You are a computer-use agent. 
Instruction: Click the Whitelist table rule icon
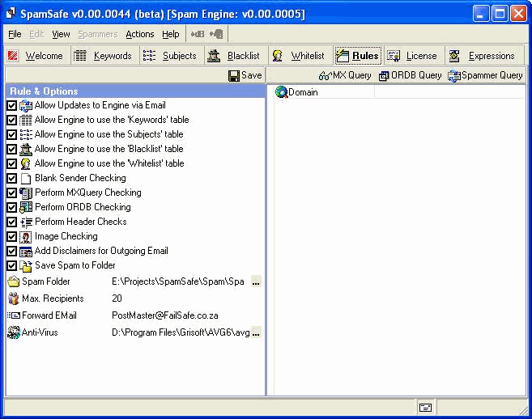pos(26,163)
